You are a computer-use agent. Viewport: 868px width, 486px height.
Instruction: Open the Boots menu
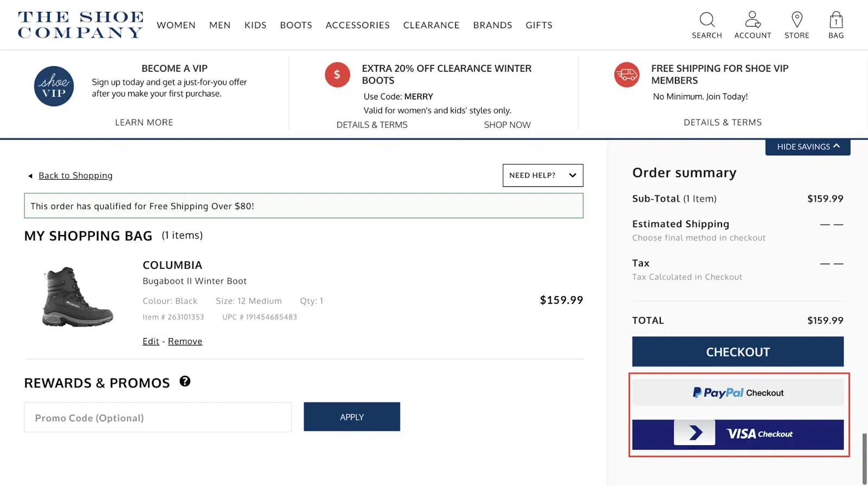click(x=296, y=25)
